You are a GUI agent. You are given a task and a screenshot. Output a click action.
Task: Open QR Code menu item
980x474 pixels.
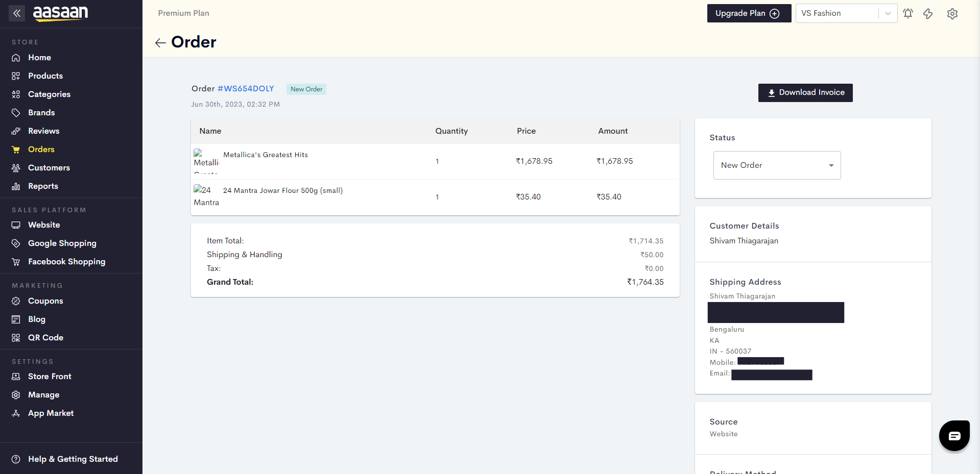coord(45,338)
